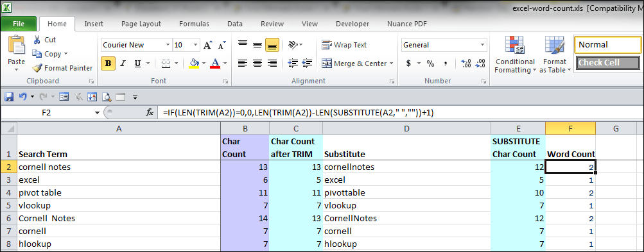Increase the cell indent
Image resolution: width=644 pixels, height=252 pixels.
(x=307, y=63)
